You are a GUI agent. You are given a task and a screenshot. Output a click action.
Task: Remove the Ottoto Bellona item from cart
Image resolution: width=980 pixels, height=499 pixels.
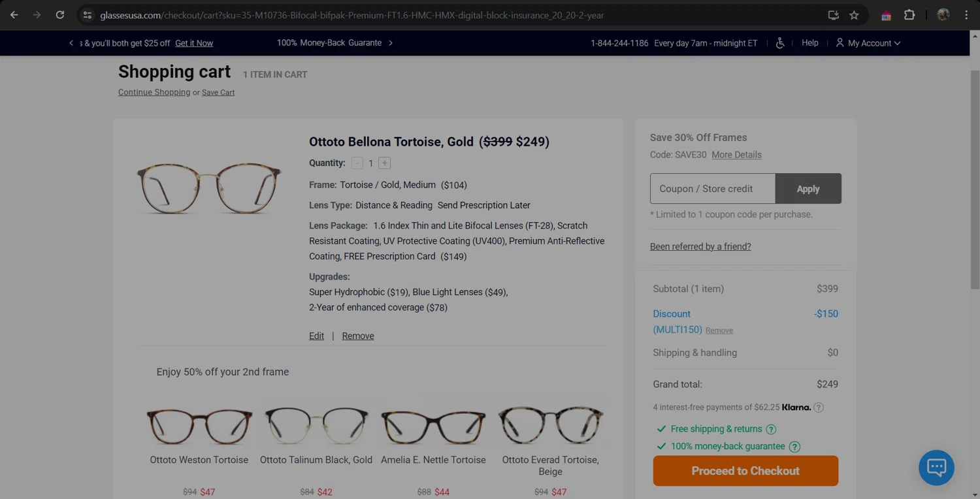point(358,336)
